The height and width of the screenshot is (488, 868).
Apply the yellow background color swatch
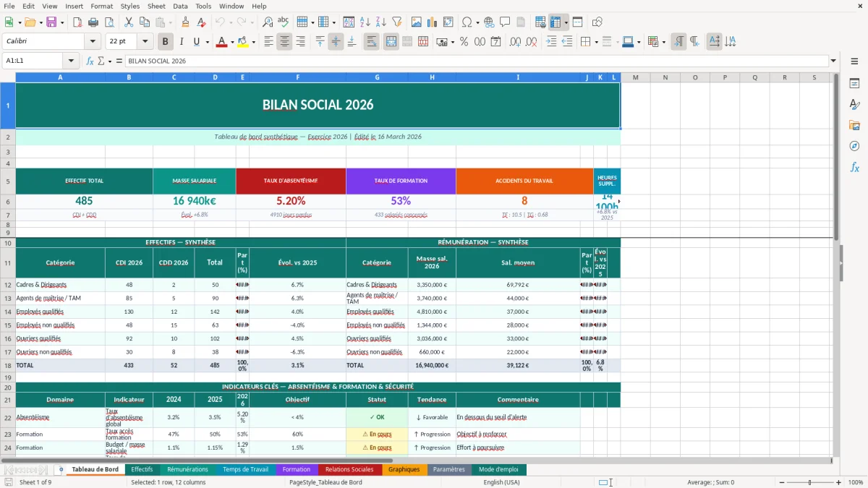(x=243, y=42)
